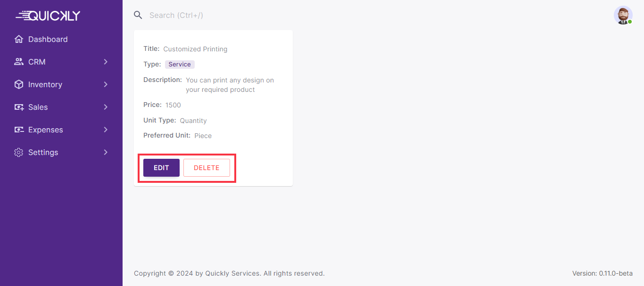The width and height of the screenshot is (644, 286).
Task: Click the Dashboard home icon
Action: tap(19, 39)
